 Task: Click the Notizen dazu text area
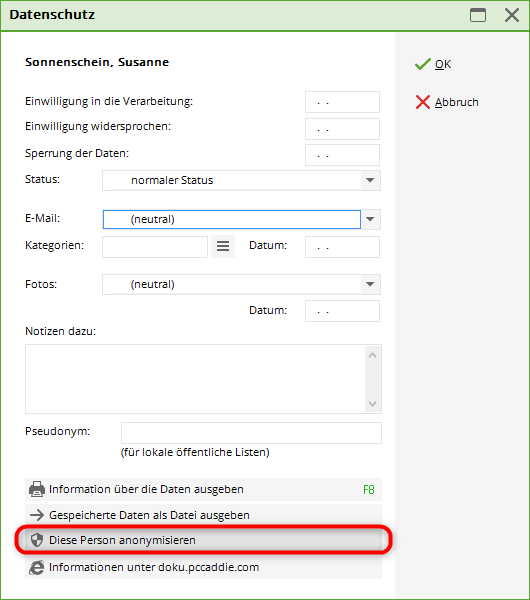point(195,379)
